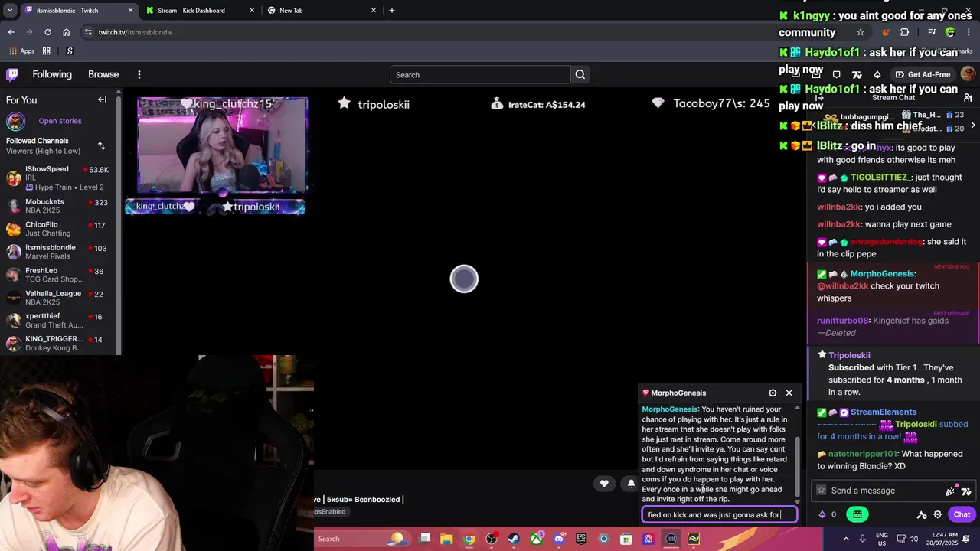Open the tab groups grid icon
980x551 pixels.
47,51
